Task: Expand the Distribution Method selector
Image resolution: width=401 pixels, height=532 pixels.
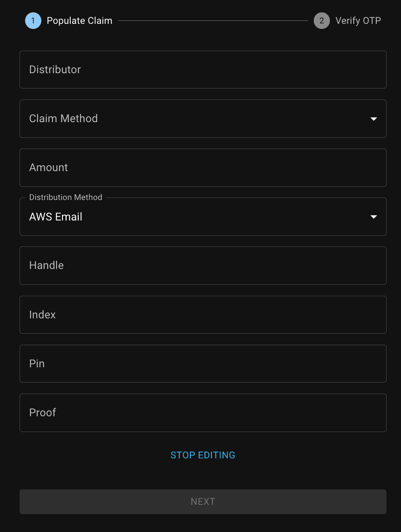Action: point(203,217)
